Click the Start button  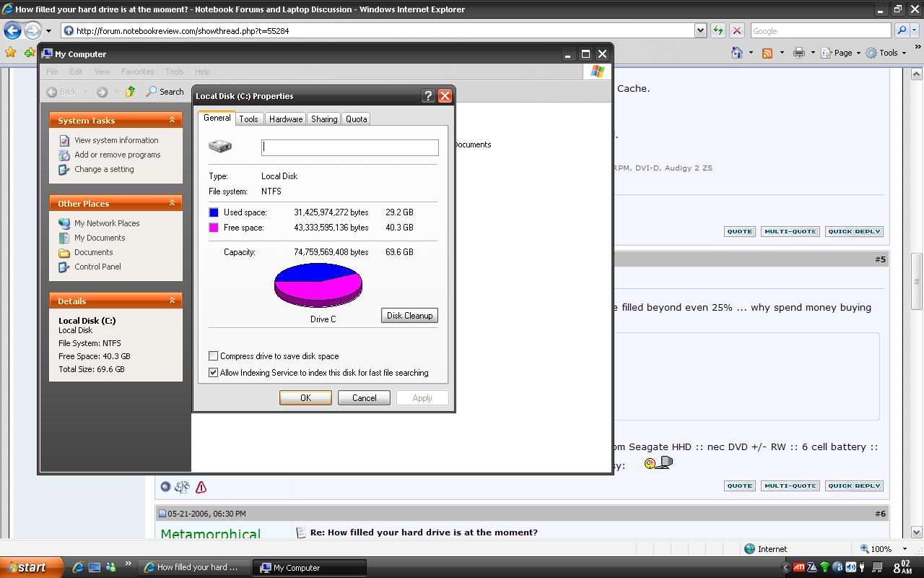32,567
